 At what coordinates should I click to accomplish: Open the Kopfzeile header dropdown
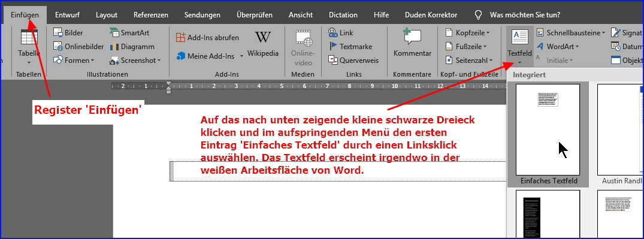coord(467,33)
